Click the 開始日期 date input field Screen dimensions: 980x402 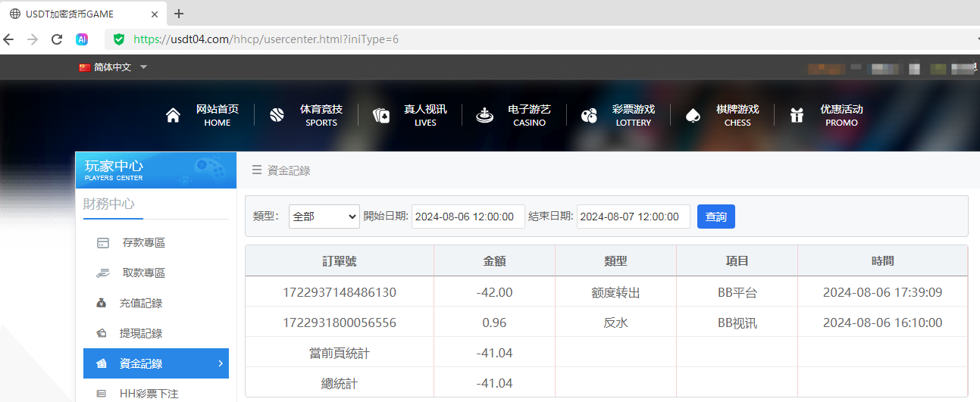point(468,217)
